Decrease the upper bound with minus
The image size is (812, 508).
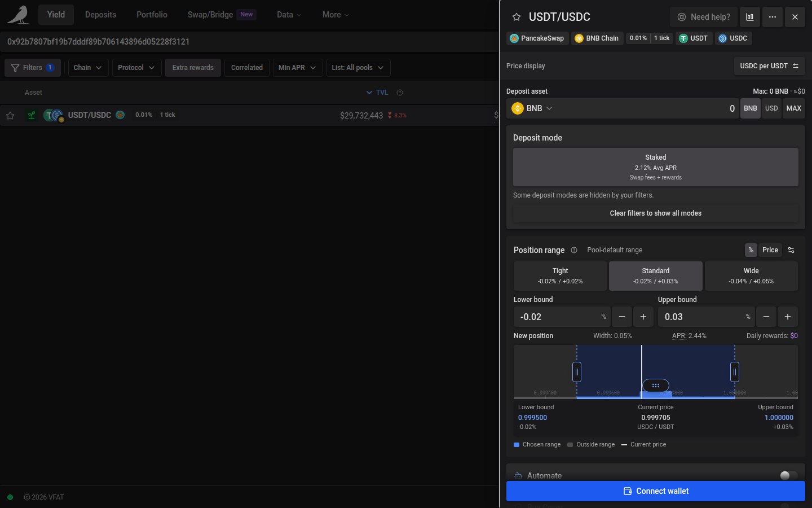point(766,317)
